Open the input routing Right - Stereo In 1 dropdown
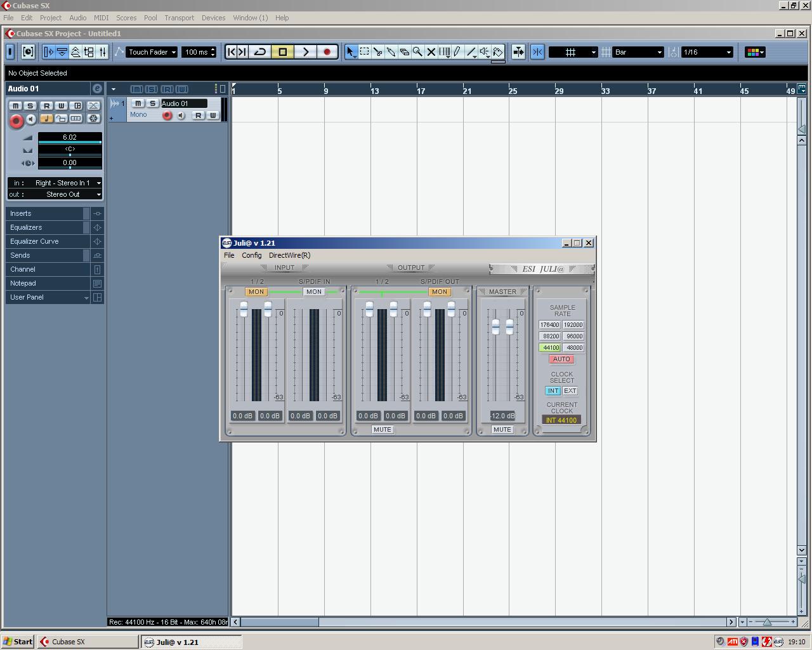Image resolution: width=812 pixels, height=650 pixels. (x=55, y=183)
